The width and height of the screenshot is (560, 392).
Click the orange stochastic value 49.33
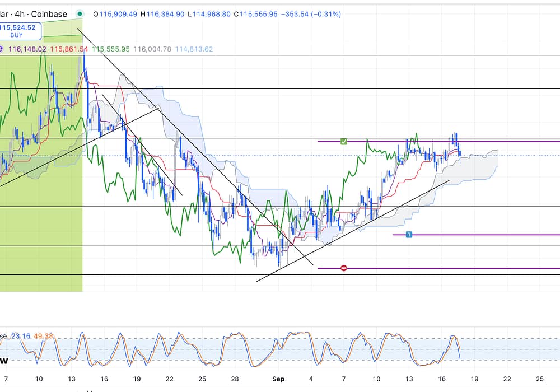click(x=44, y=336)
